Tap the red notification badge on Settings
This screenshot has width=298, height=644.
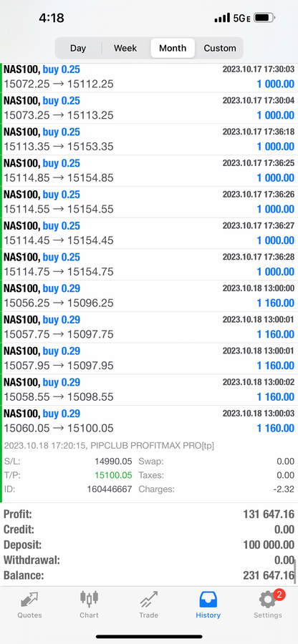(279, 595)
